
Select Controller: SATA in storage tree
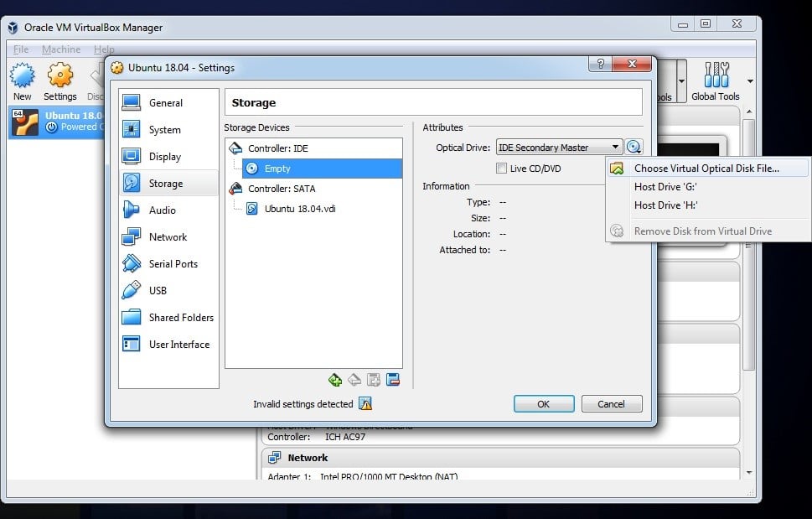282,189
